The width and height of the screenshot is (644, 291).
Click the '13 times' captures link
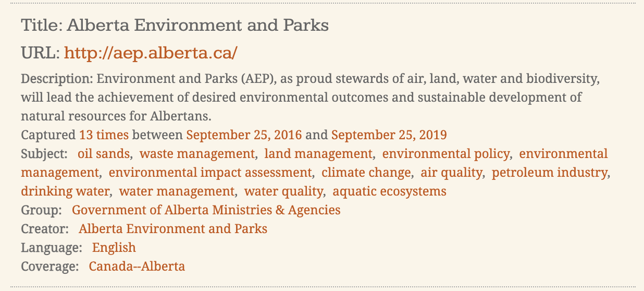(x=104, y=135)
